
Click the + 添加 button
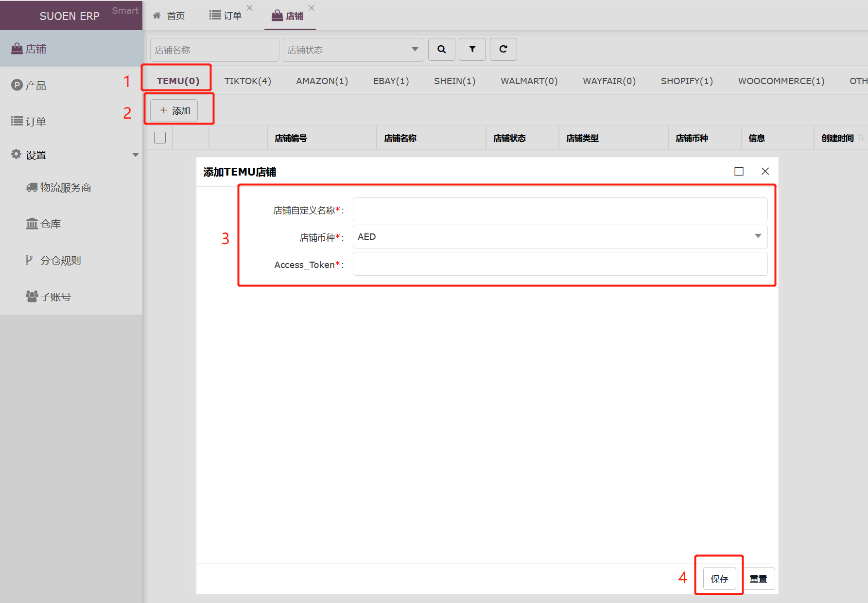(174, 110)
